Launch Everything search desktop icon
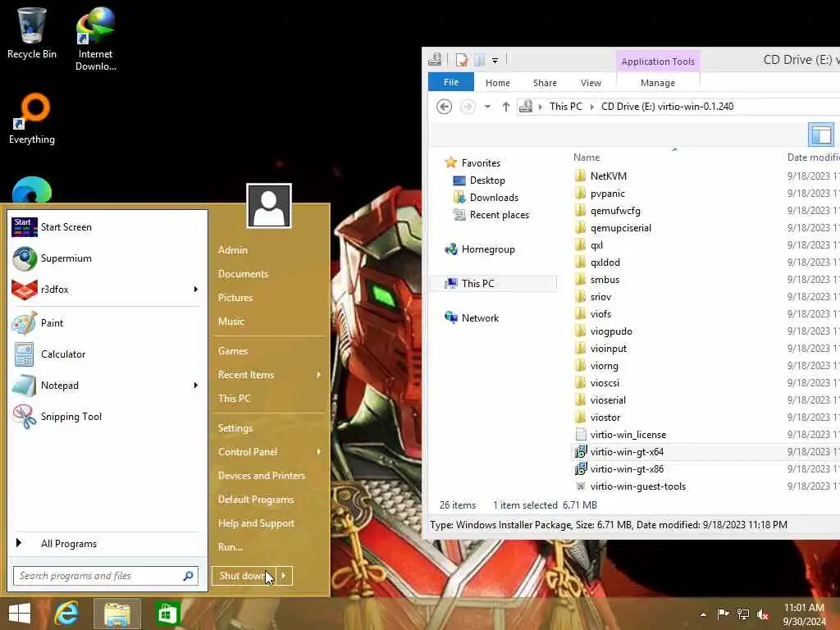Screen dimensions: 840x630 coord(32,119)
